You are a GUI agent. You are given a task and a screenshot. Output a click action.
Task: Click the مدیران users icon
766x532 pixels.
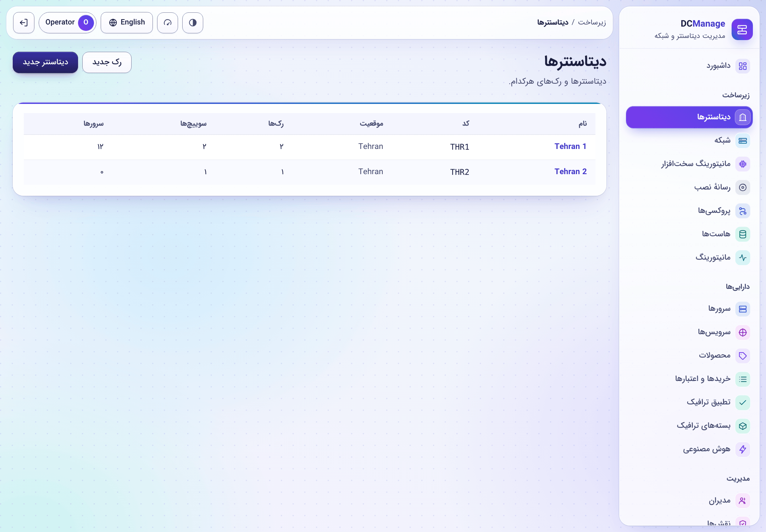(x=743, y=501)
